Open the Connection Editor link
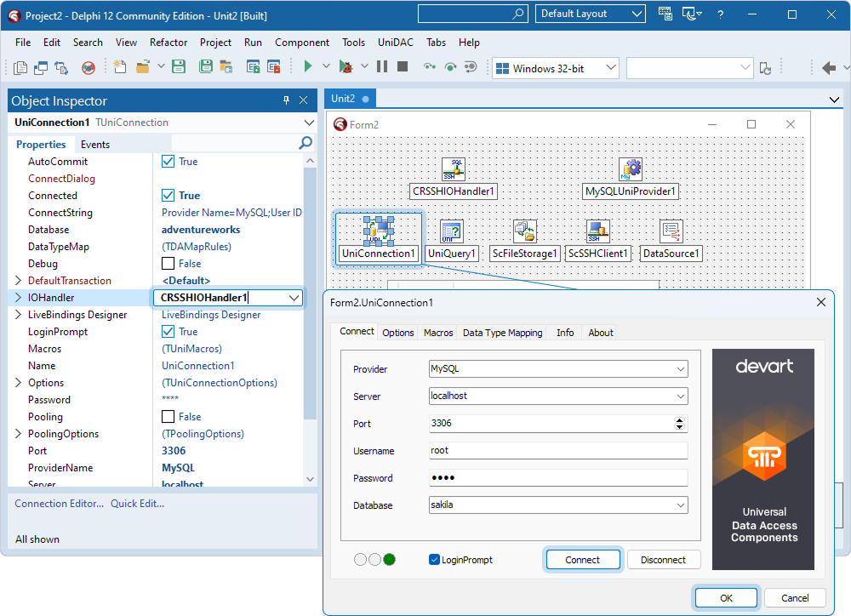This screenshot has height=616, width=851. click(59, 504)
